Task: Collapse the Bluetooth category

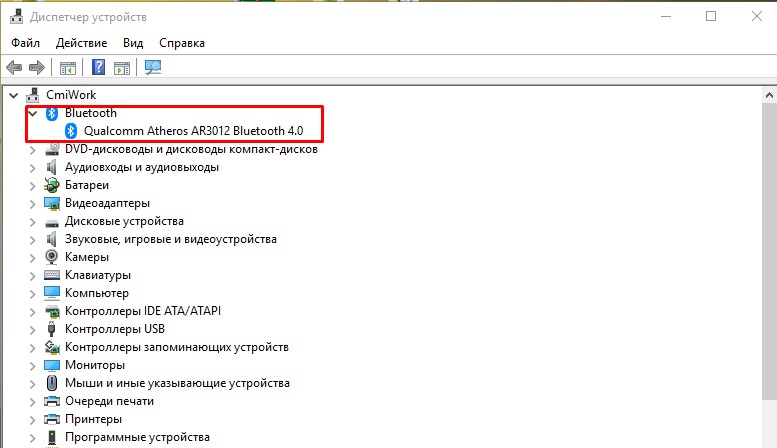Action: (33, 113)
